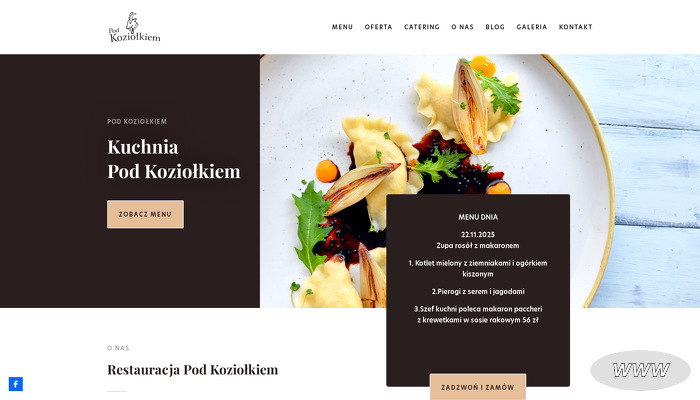This screenshot has height=400, width=700.
Task: Open the Facebook icon link
Action: point(16,384)
